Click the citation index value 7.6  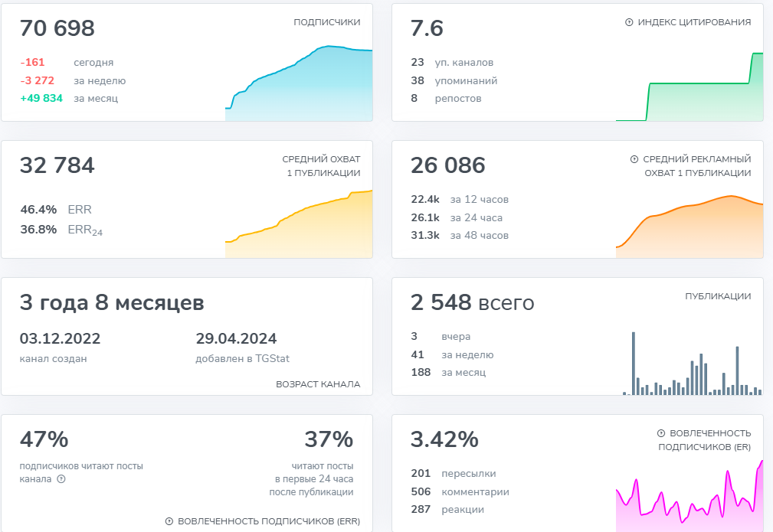[x=427, y=28]
